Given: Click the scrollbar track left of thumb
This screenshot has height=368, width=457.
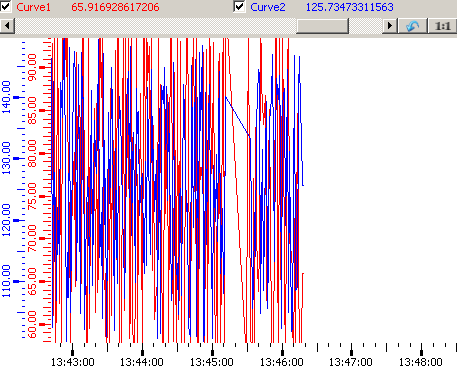Looking at the screenshot, I should 156,26.
